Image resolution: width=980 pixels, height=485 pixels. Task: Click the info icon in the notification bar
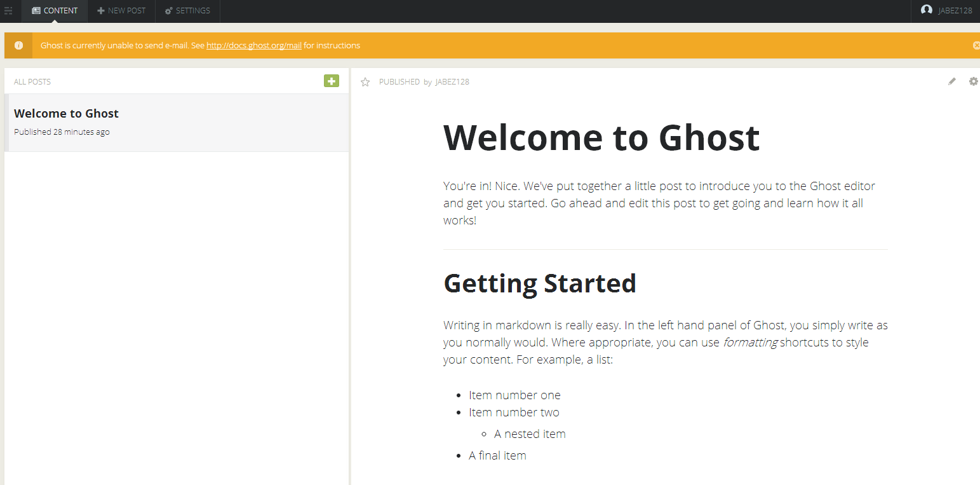[18, 46]
